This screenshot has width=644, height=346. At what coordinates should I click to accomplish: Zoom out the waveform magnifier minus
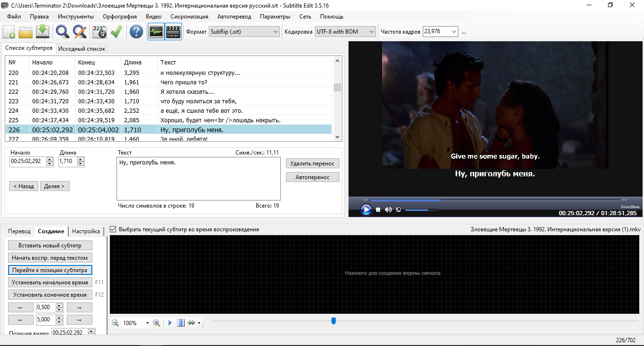[116, 323]
